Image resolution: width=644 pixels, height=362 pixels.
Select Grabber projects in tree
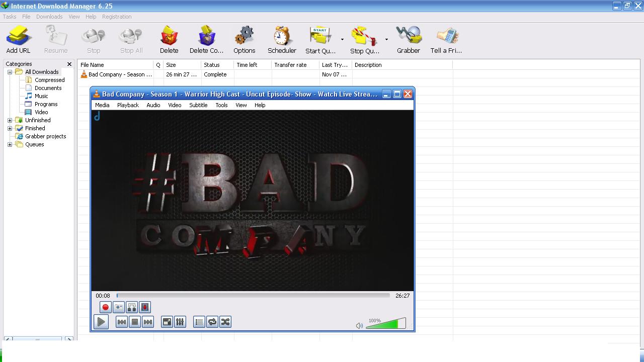pyautogui.click(x=45, y=136)
